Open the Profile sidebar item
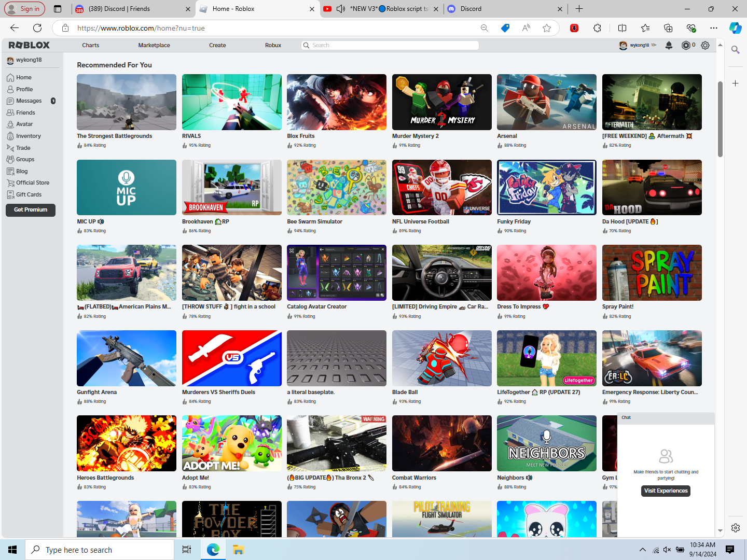This screenshot has width=747, height=560. click(x=20, y=89)
